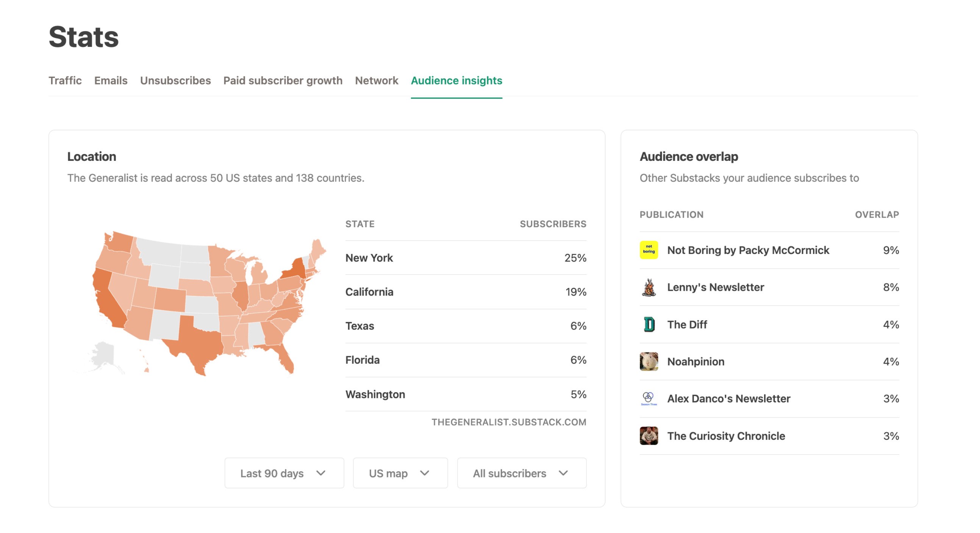Select the New York row in state table

pyautogui.click(x=465, y=258)
